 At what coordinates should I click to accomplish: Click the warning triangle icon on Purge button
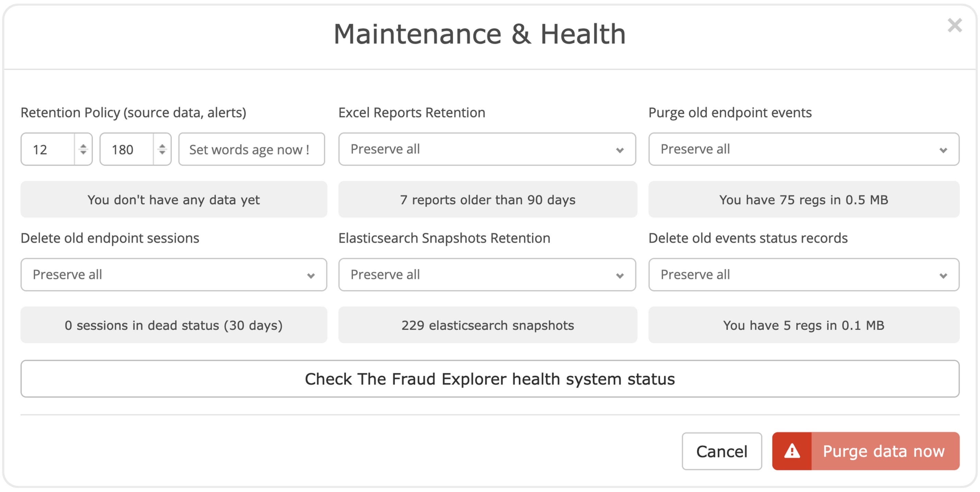[x=792, y=451]
